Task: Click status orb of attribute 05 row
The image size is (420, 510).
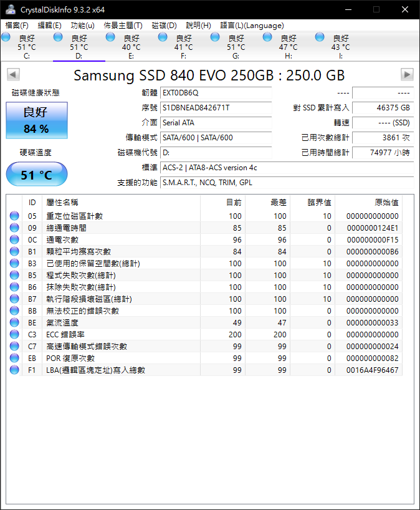Action: (x=14, y=216)
